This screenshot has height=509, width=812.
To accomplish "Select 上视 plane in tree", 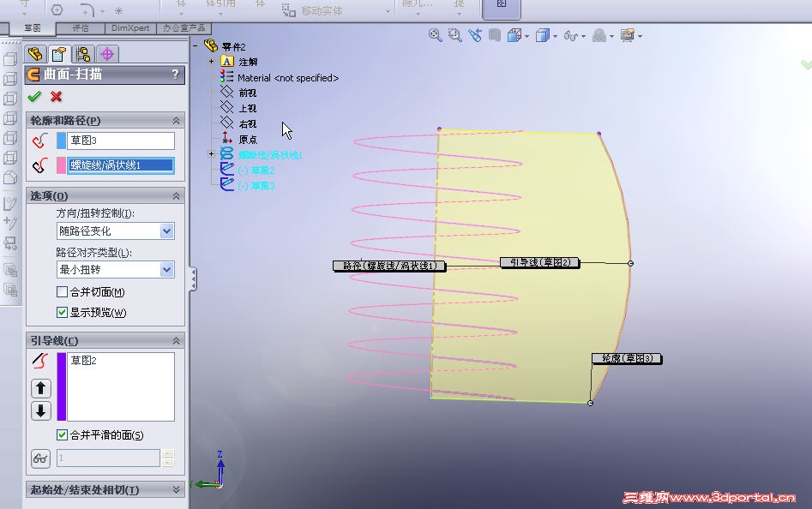I will coord(248,108).
